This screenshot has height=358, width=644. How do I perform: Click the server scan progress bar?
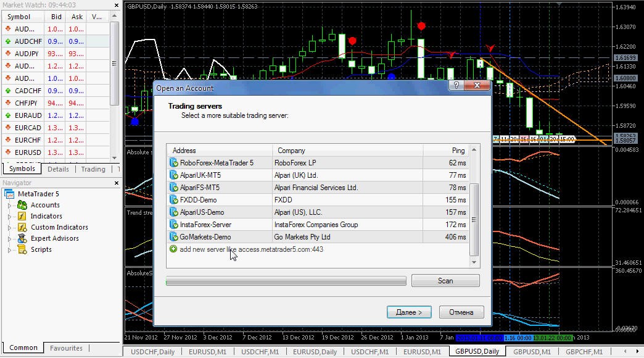click(286, 281)
